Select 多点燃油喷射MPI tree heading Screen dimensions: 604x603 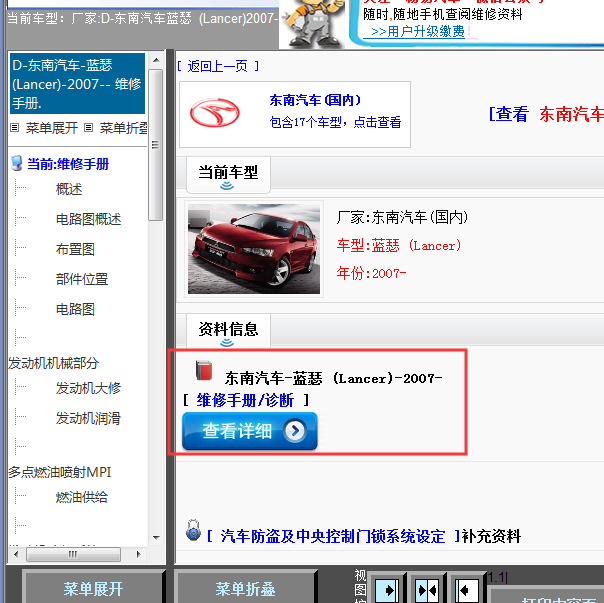coord(60,472)
